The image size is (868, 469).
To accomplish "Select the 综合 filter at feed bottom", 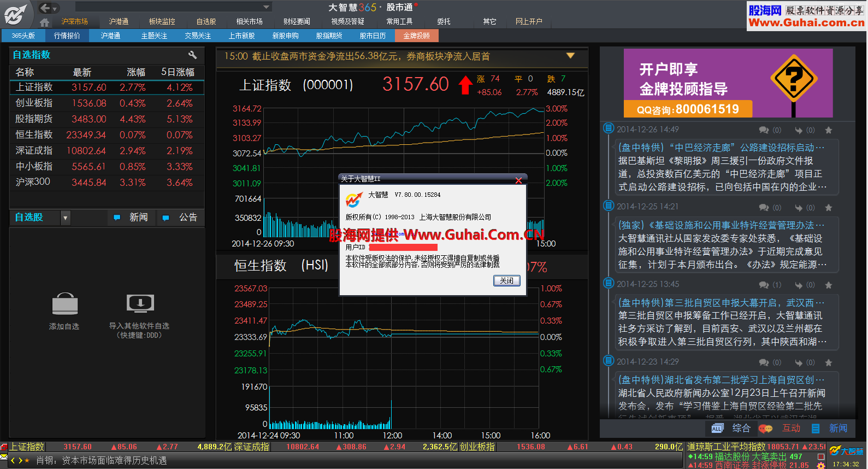I will tap(731, 428).
